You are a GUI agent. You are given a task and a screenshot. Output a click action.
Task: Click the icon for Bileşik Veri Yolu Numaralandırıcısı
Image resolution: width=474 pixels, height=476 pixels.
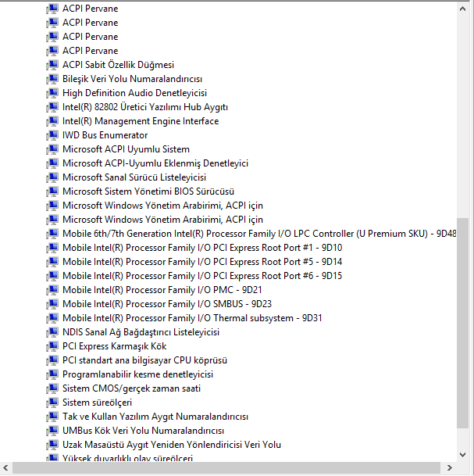tap(52, 79)
